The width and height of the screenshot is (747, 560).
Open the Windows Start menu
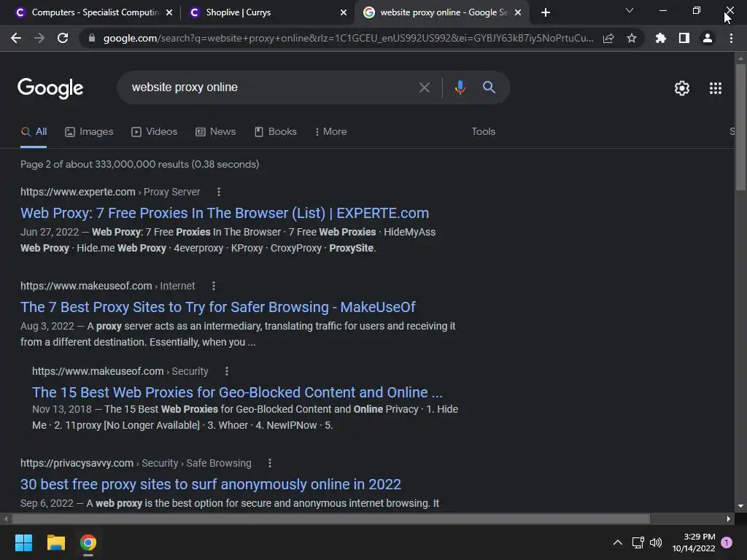[23, 542]
